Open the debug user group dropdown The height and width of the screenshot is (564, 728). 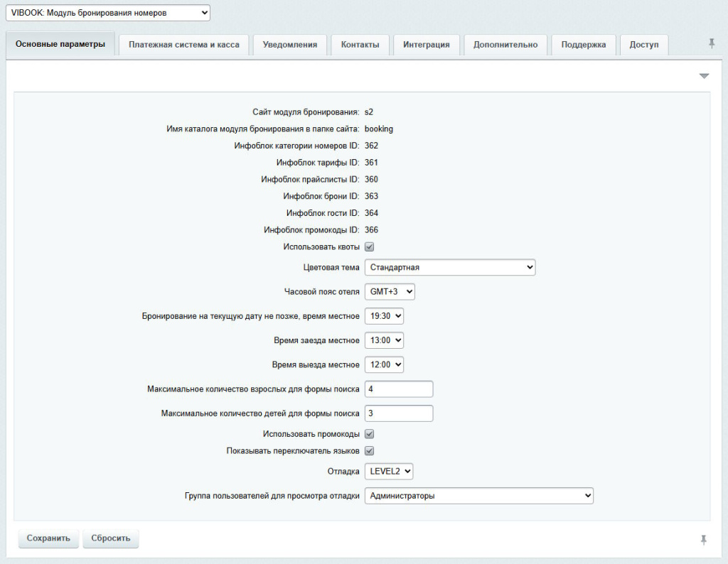[x=478, y=496]
